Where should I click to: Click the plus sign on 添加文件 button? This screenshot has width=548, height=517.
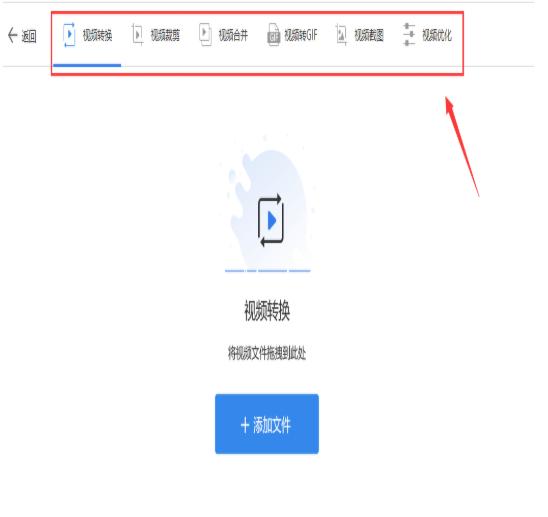click(245, 425)
